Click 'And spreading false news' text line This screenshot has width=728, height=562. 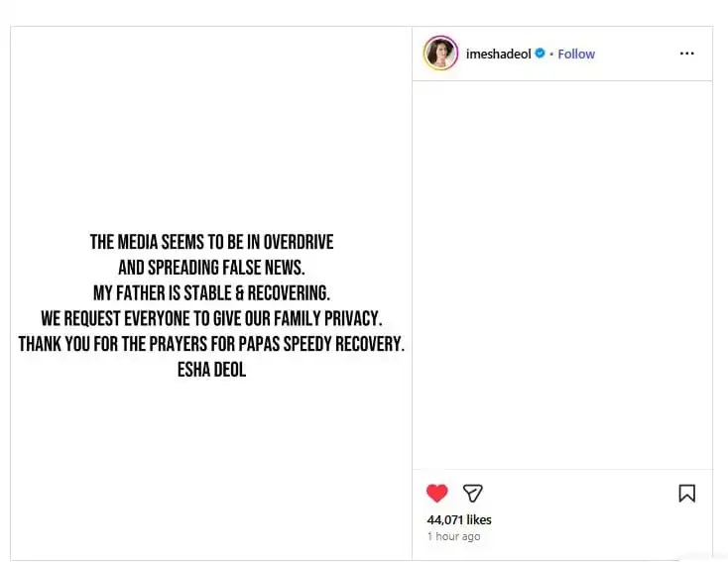point(211,268)
